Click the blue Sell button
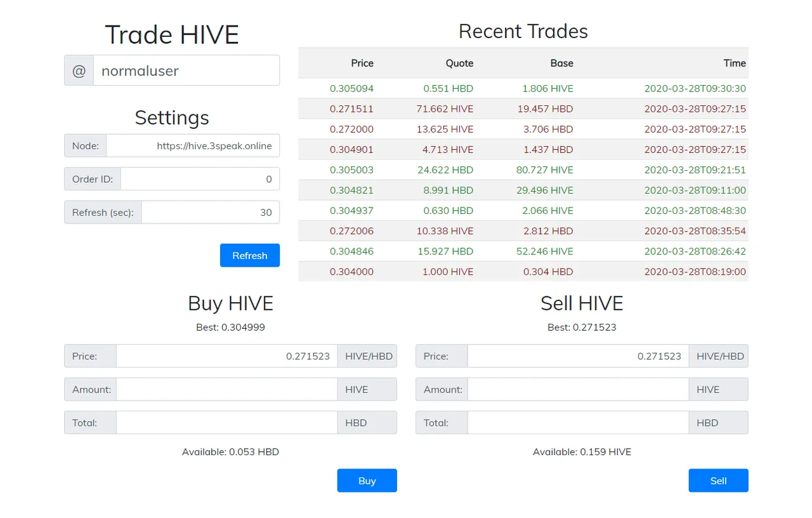This screenshot has width=812, height=518. pyautogui.click(x=718, y=481)
